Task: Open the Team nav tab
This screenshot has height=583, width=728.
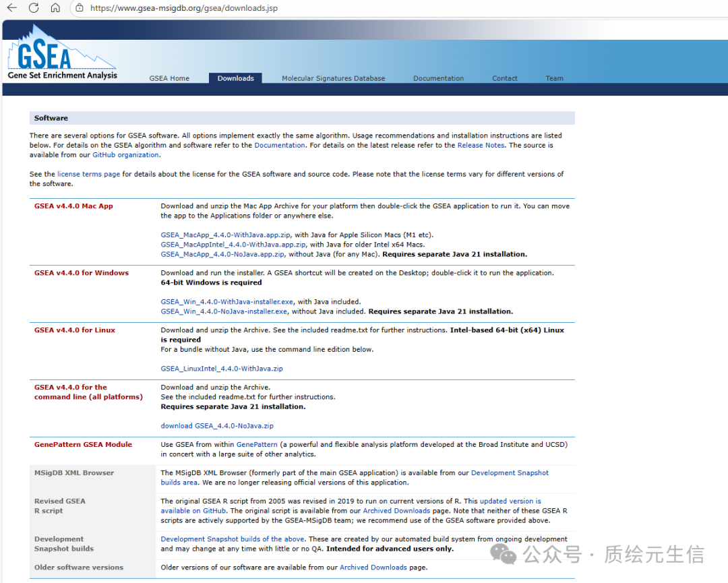Action: click(554, 78)
